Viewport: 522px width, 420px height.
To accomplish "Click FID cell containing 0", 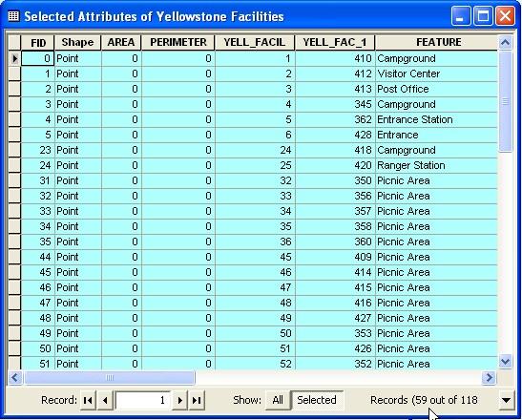I will [37, 58].
